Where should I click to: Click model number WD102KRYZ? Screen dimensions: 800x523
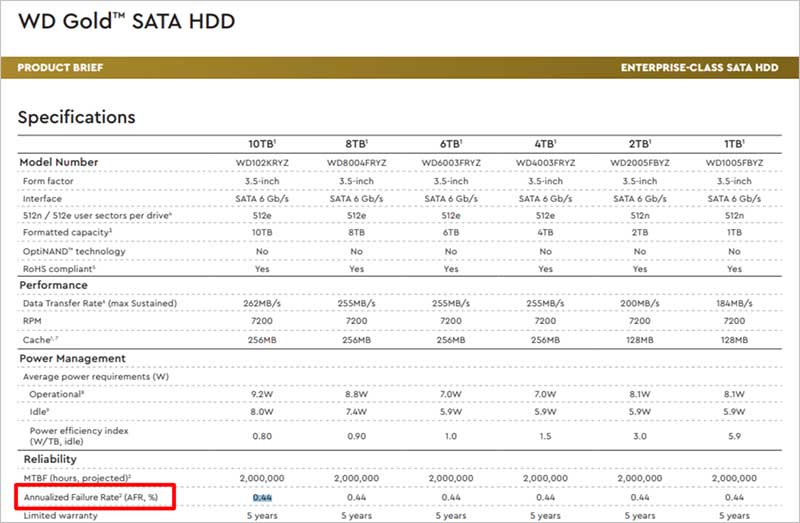[262, 163]
